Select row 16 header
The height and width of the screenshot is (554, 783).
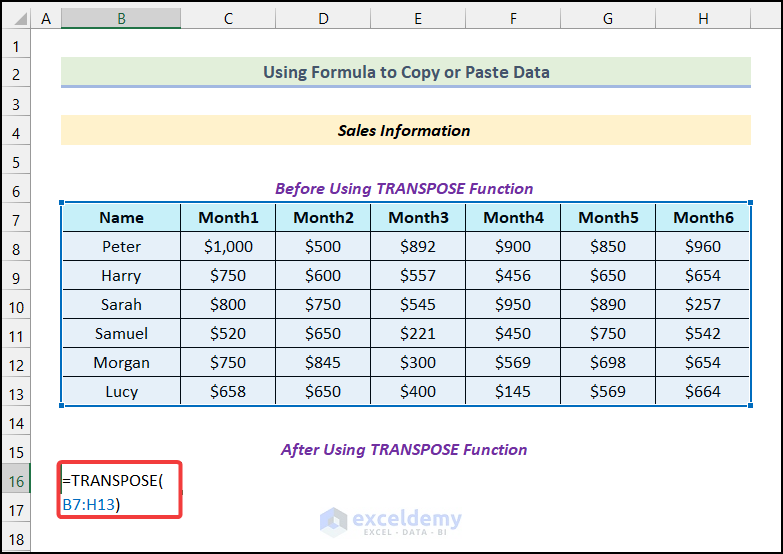[16, 481]
